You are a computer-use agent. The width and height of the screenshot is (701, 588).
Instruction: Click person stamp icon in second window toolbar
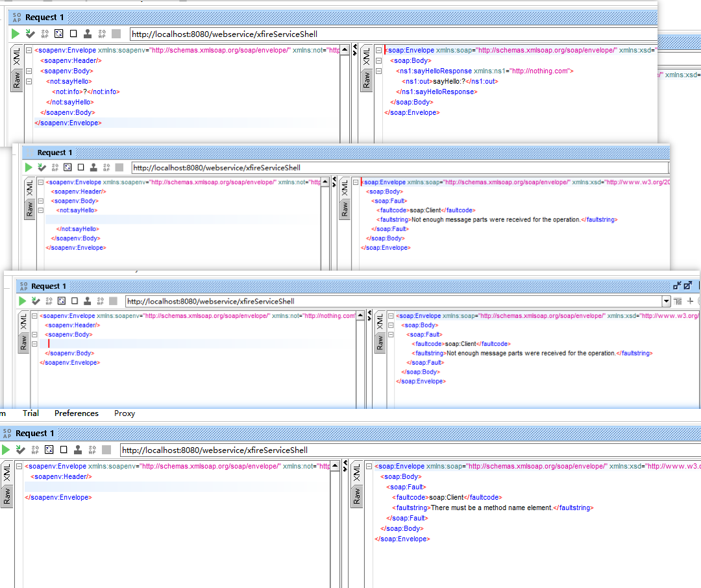tap(93, 167)
